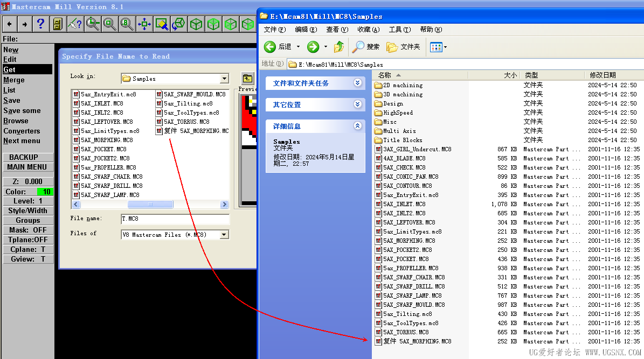Go forward in Explorer window
The image size is (644, 359).
tap(313, 47)
